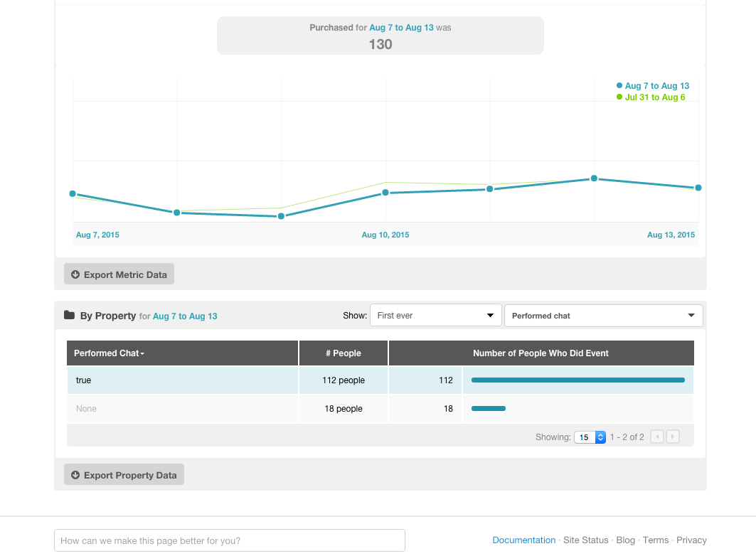The width and height of the screenshot is (756, 556).
Task: Click the Aug 7, 2015 axis label
Action: click(x=97, y=235)
